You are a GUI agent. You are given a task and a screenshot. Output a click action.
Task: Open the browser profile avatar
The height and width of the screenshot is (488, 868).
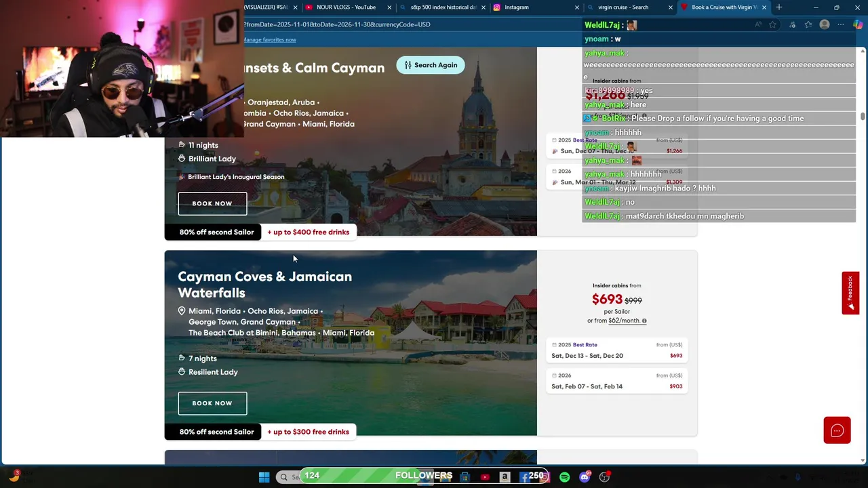[x=825, y=25]
